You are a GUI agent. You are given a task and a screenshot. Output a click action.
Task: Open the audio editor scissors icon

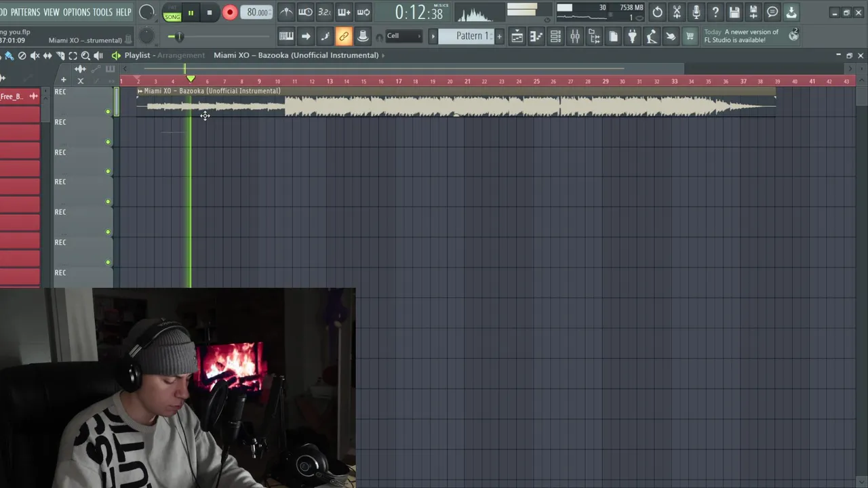pos(676,12)
